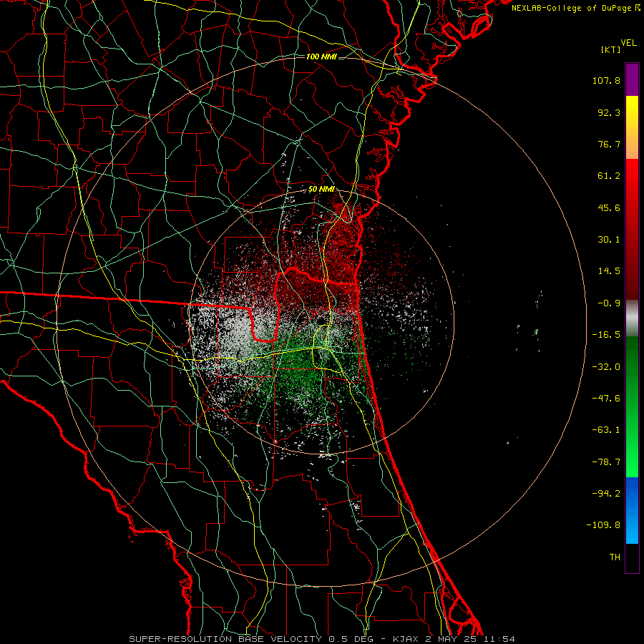
Task: Click the -16.5 value on velocity scale
Action: (606, 335)
